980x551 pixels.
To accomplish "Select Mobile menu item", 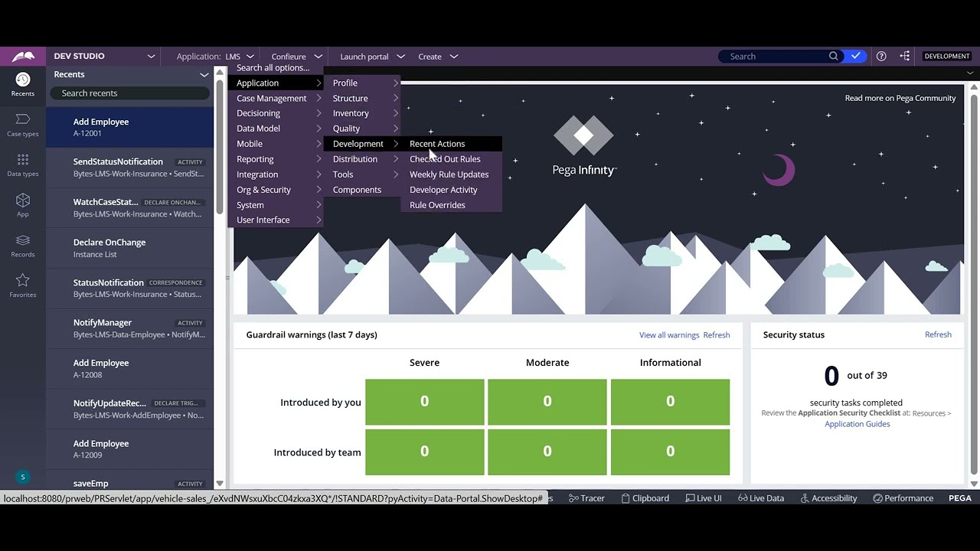I will point(276,144).
